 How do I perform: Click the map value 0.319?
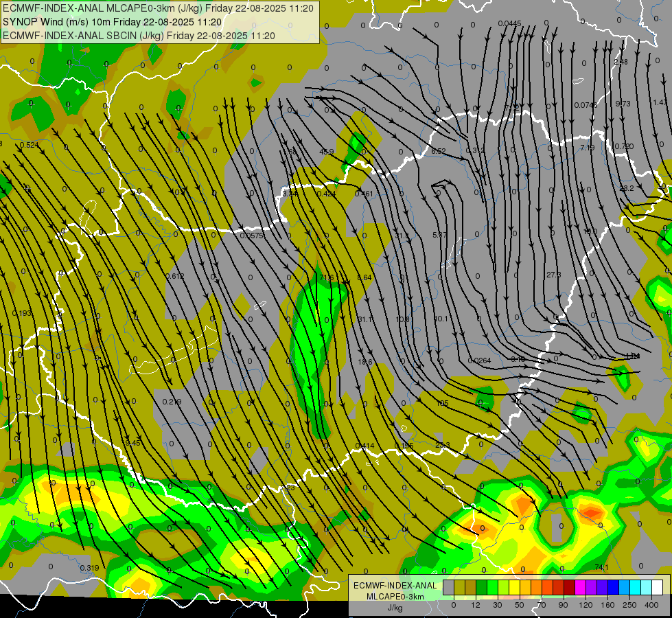[x=89, y=568]
